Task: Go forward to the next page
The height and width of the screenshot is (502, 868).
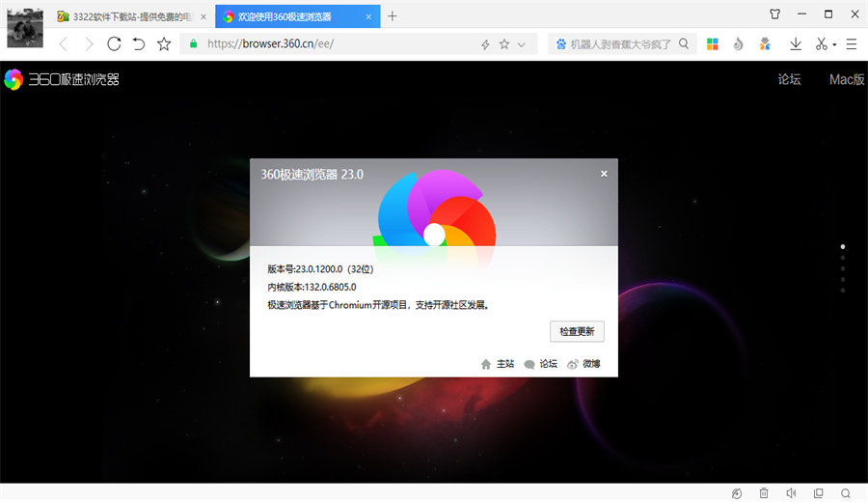Action: [89, 44]
